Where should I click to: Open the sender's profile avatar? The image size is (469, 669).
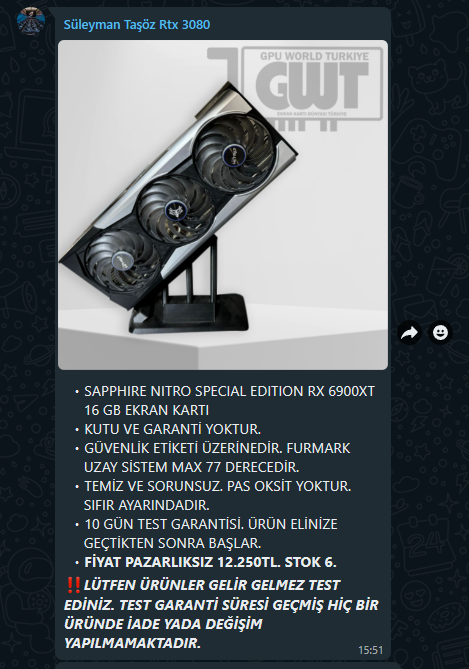click(x=31, y=21)
